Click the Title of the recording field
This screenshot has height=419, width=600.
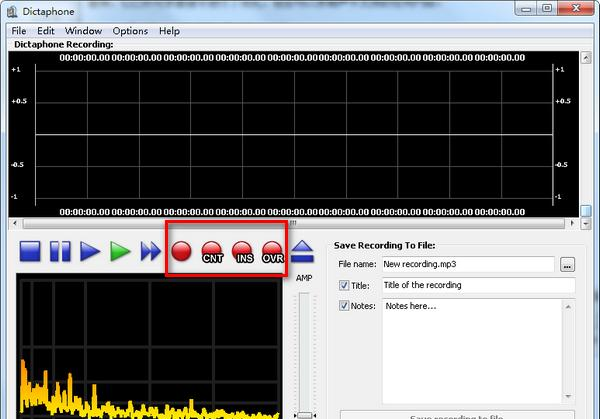click(478, 285)
